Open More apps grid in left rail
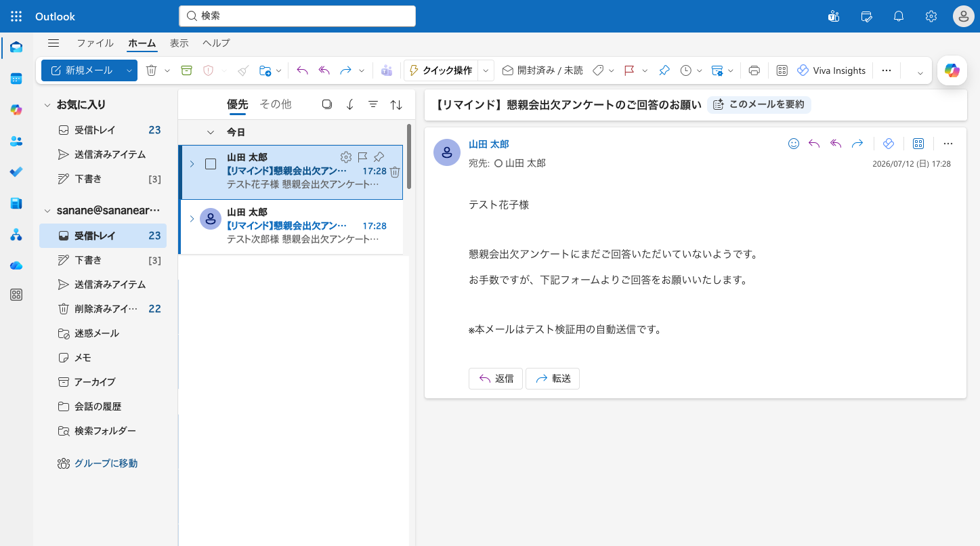This screenshot has height=546, width=980. tap(16, 295)
